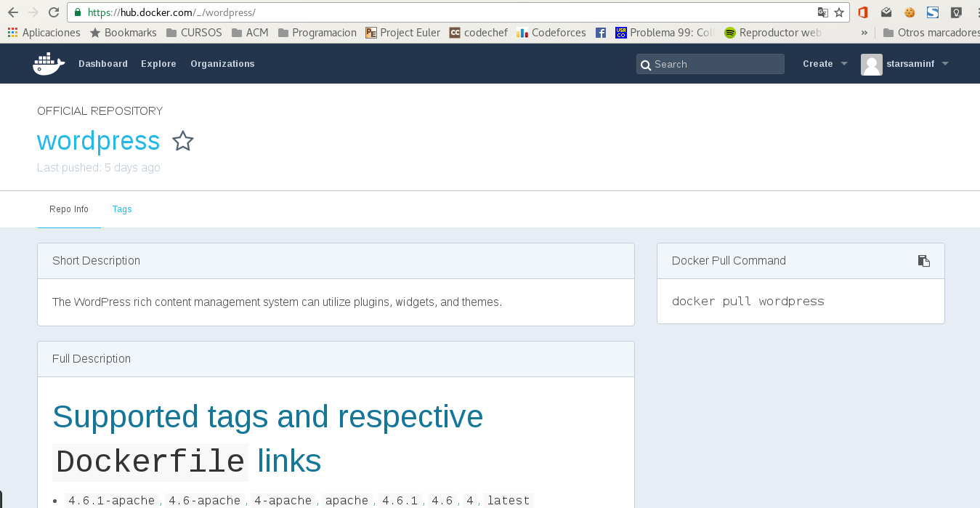
Task: Open the Problema 99 bookmark
Action: click(665, 33)
